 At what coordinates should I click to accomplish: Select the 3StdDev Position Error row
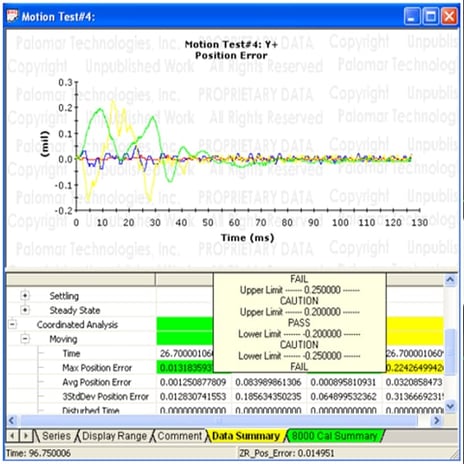tap(105, 396)
